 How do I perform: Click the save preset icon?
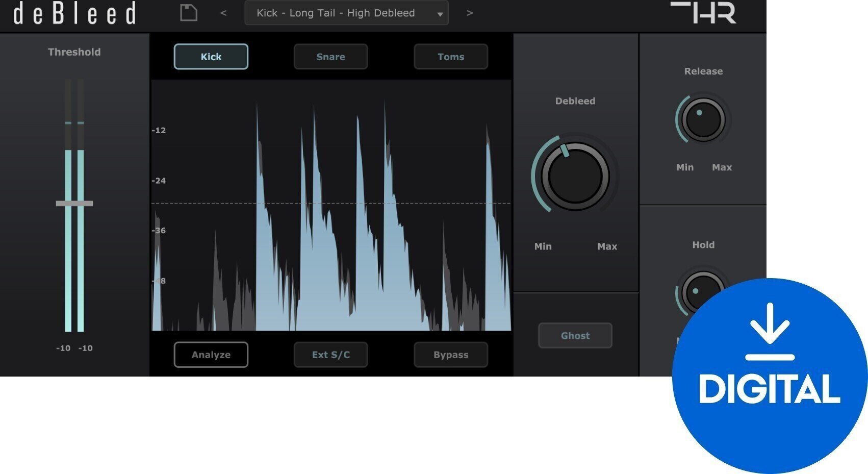coord(189,13)
